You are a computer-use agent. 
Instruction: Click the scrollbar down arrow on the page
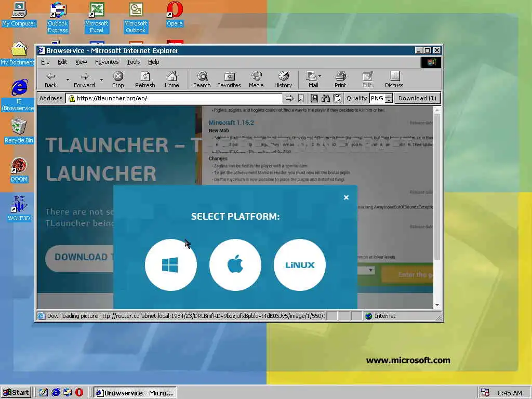pyautogui.click(x=437, y=304)
